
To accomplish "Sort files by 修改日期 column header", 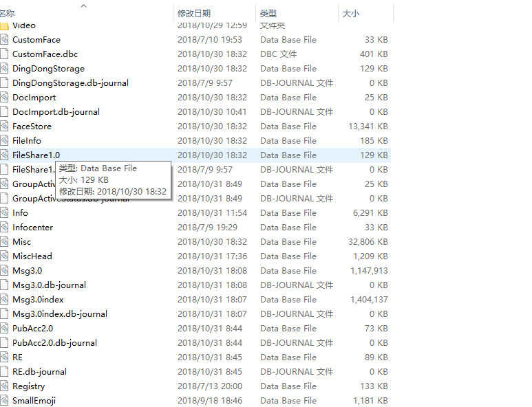I will [x=194, y=14].
